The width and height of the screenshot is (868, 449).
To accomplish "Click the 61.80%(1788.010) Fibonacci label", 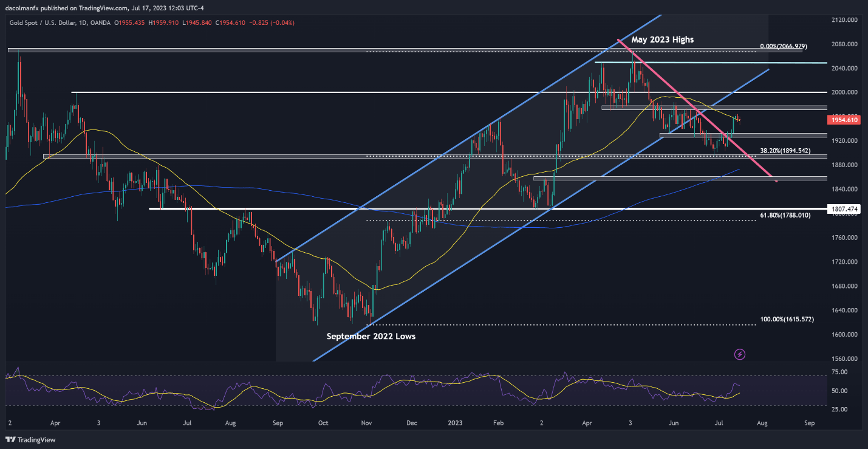I will coord(785,215).
